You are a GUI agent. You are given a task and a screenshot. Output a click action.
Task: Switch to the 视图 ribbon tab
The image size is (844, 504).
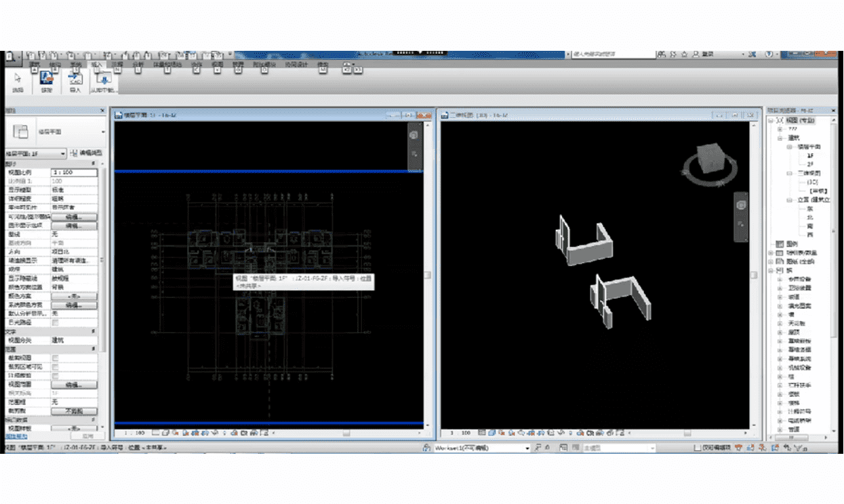coord(218,64)
